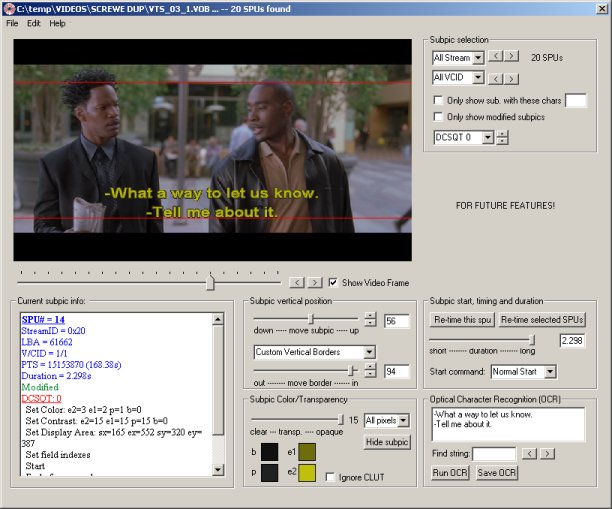Click the PTS = 15153870 line
Image resolution: width=612 pixels, height=509 pixels.
(71, 365)
